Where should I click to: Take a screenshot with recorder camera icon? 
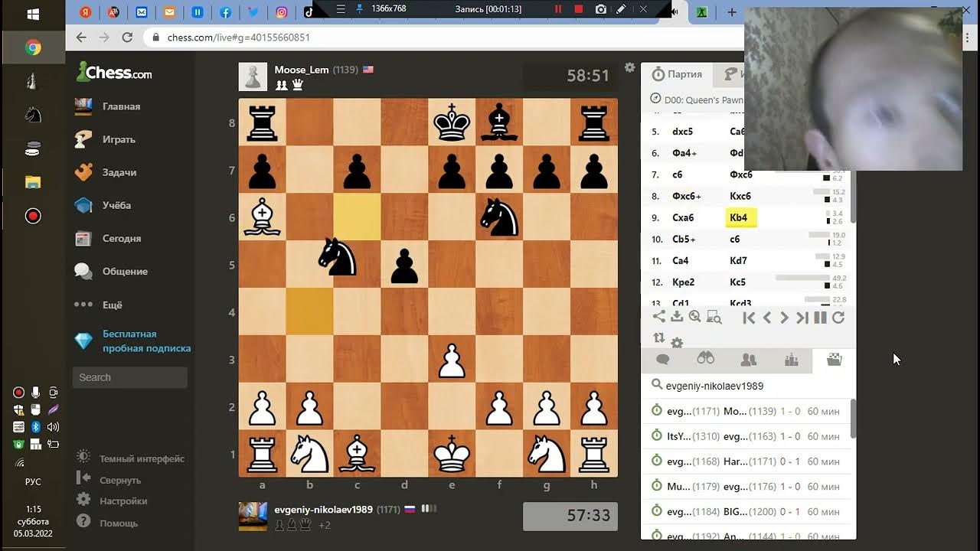[x=601, y=9]
